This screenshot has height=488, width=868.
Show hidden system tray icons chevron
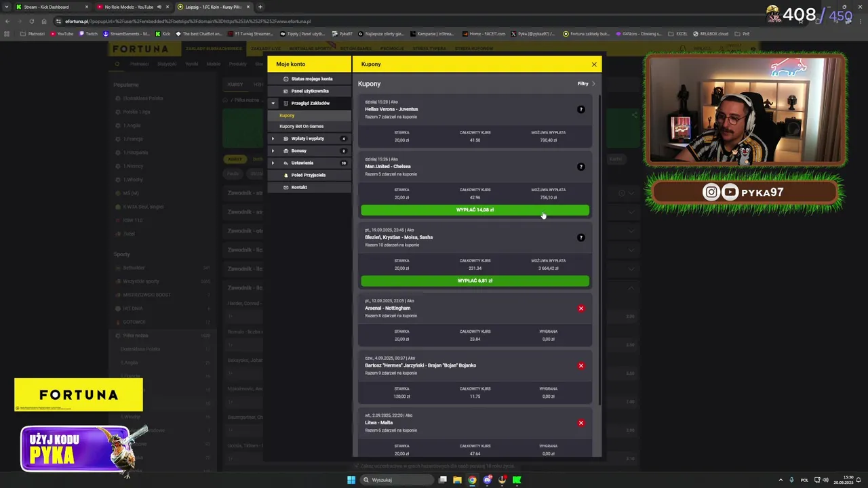(781, 480)
